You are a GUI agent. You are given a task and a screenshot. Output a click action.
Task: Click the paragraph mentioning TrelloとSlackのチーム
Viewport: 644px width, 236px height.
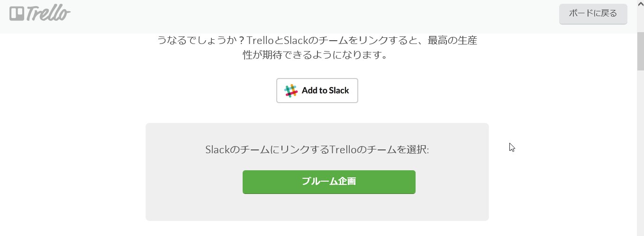point(317,47)
